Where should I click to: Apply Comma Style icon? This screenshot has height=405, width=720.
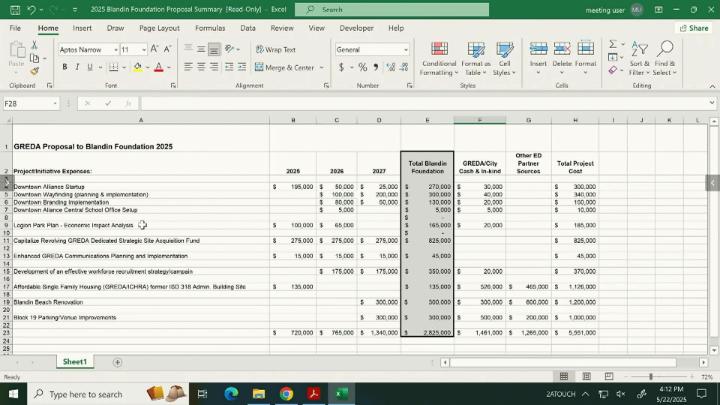click(376, 68)
